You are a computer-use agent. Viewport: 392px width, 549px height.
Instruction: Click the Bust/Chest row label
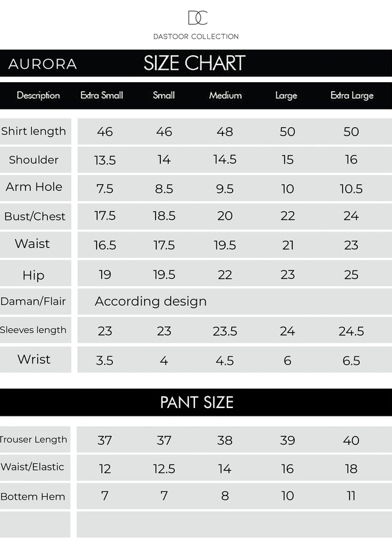click(35, 216)
